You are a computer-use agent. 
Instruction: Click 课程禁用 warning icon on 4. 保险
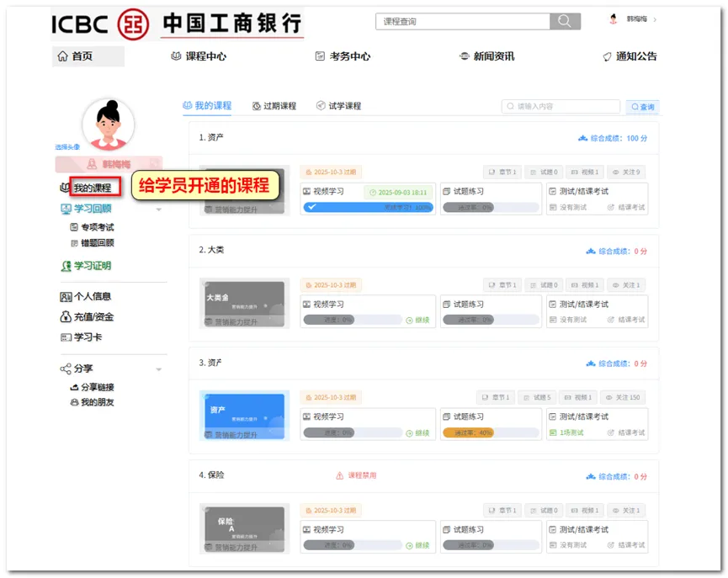pyautogui.click(x=340, y=475)
